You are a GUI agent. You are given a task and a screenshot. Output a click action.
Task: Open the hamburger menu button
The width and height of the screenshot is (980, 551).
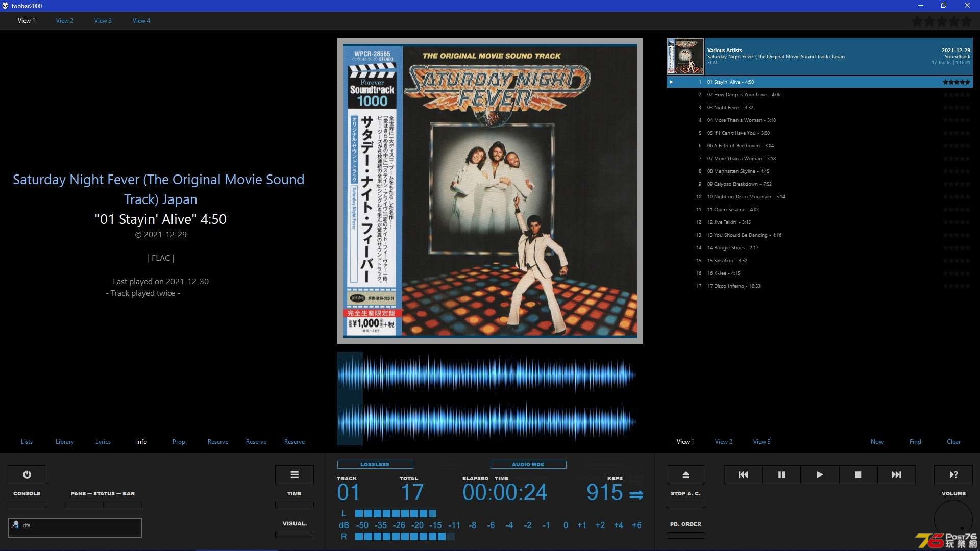pyautogui.click(x=295, y=474)
